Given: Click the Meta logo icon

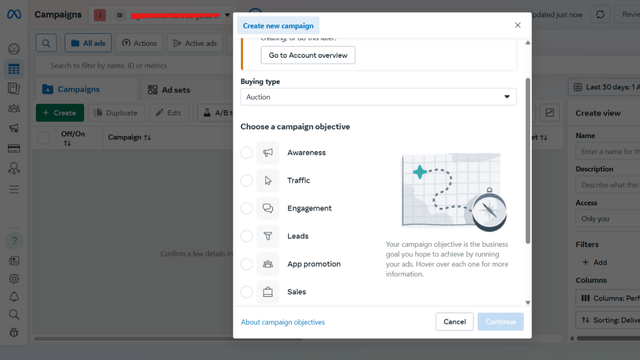Looking at the screenshot, I should click(x=14, y=14).
